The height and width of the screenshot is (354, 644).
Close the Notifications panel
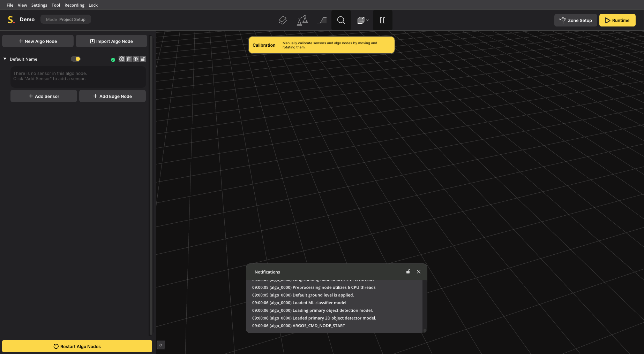click(419, 272)
